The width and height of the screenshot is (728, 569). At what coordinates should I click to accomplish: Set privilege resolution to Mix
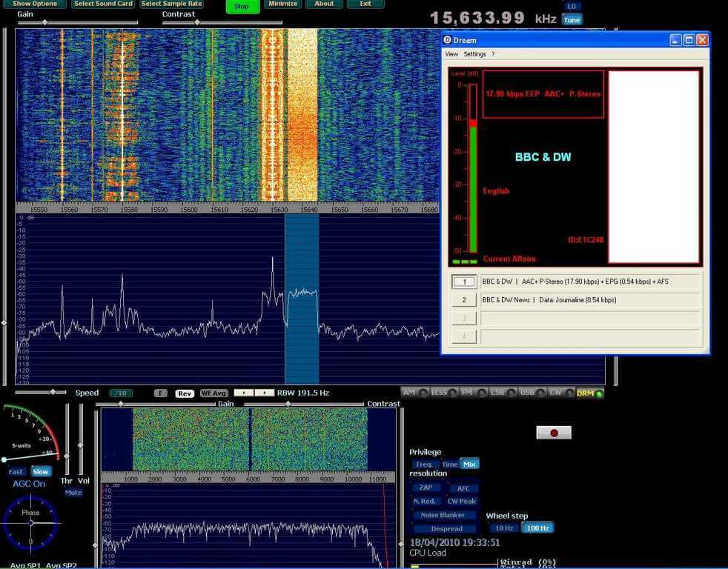(x=469, y=464)
